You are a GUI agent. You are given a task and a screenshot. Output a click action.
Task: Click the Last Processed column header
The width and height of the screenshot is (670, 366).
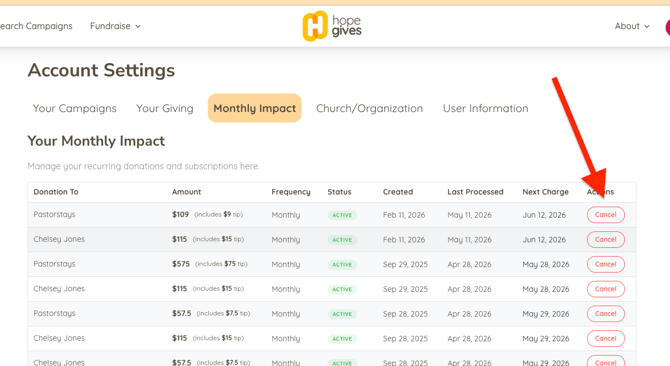click(475, 192)
